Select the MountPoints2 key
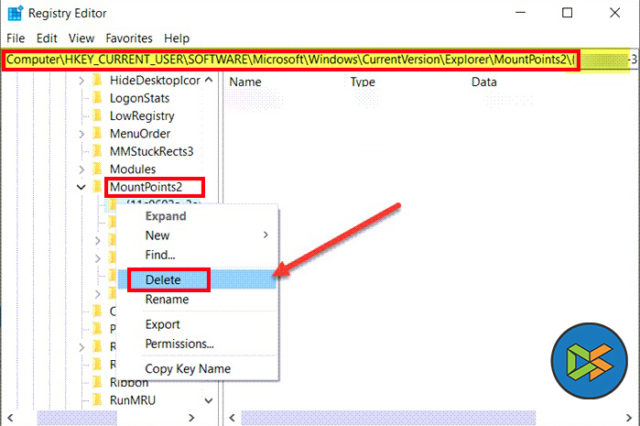Viewport: 640px width, 426px height. point(146,187)
